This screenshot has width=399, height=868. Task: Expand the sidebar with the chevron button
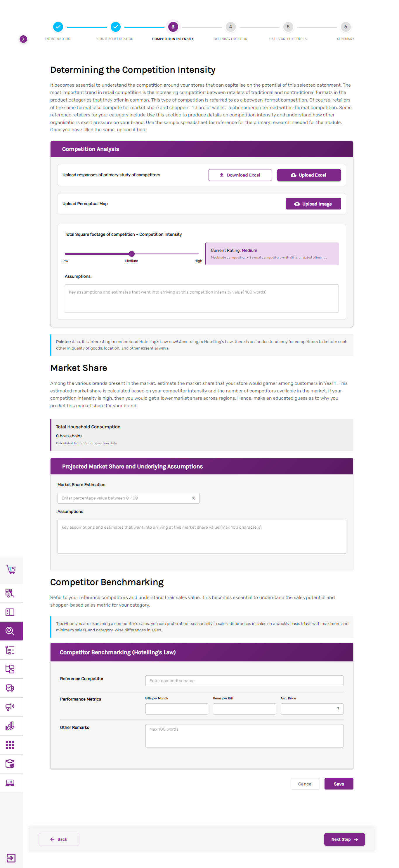[x=23, y=39]
